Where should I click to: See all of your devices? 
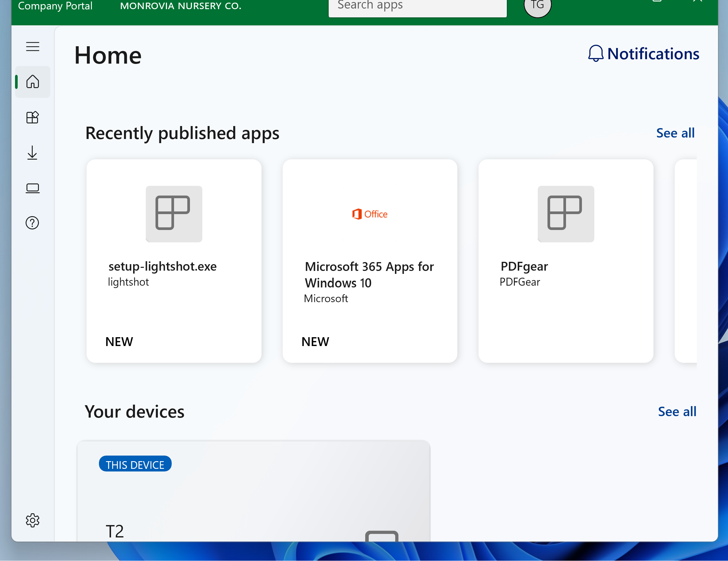(x=677, y=412)
